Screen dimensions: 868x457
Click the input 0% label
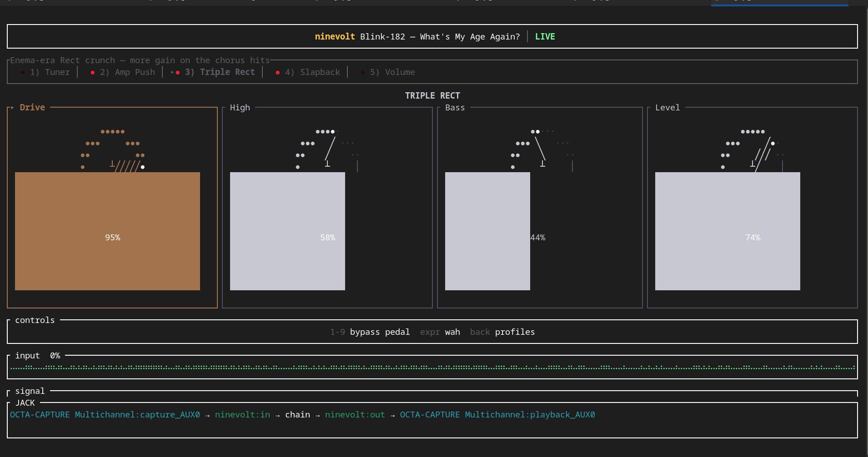37,356
